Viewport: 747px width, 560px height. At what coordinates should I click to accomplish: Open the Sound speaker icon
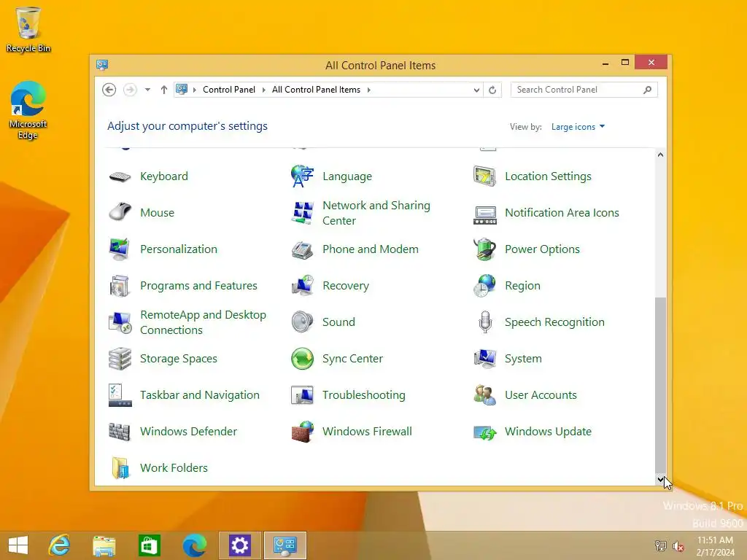[302, 322]
